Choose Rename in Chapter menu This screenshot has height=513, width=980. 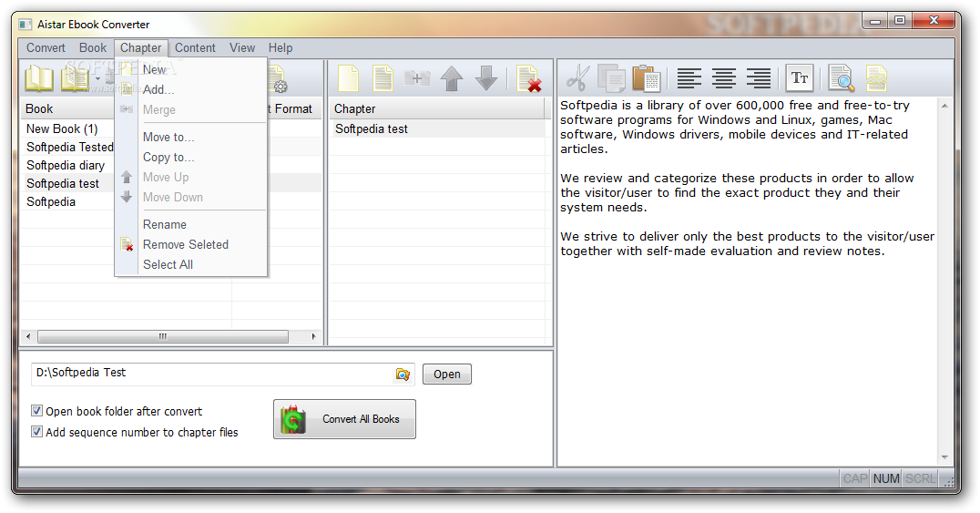tap(191, 224)
